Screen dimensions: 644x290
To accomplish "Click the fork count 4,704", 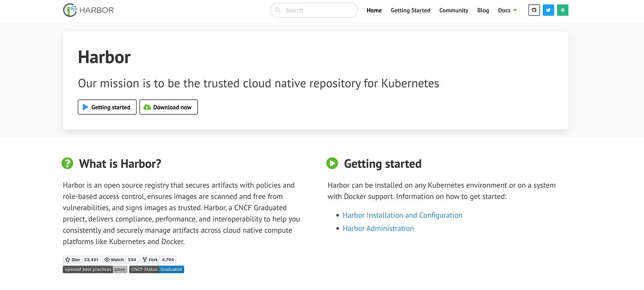I will click(x=168, y=260).
